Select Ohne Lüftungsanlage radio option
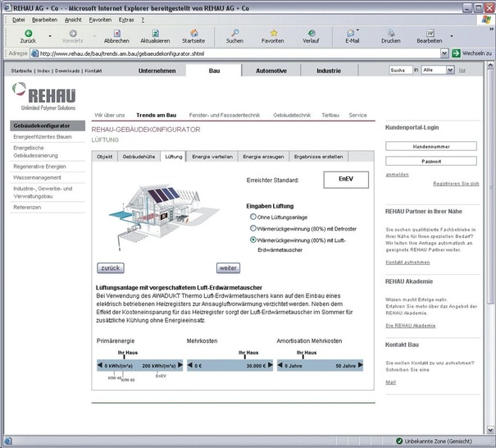 tap(253, 217)
